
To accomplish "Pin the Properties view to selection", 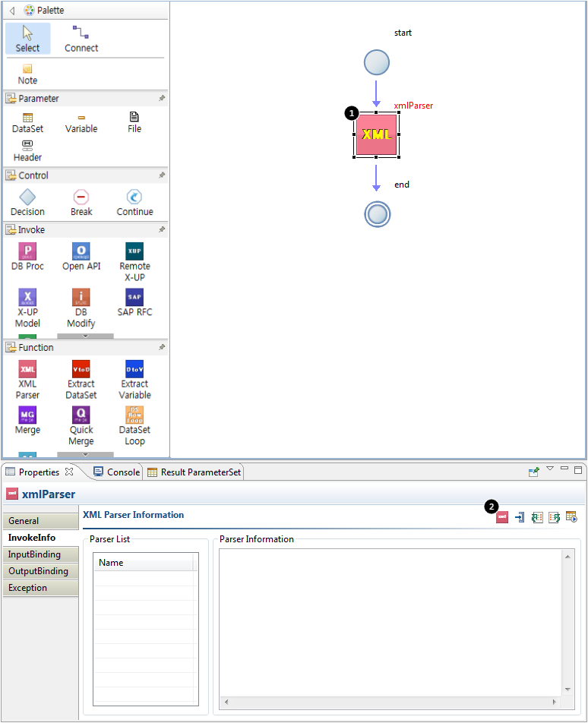I will click(x=533, y=472).
